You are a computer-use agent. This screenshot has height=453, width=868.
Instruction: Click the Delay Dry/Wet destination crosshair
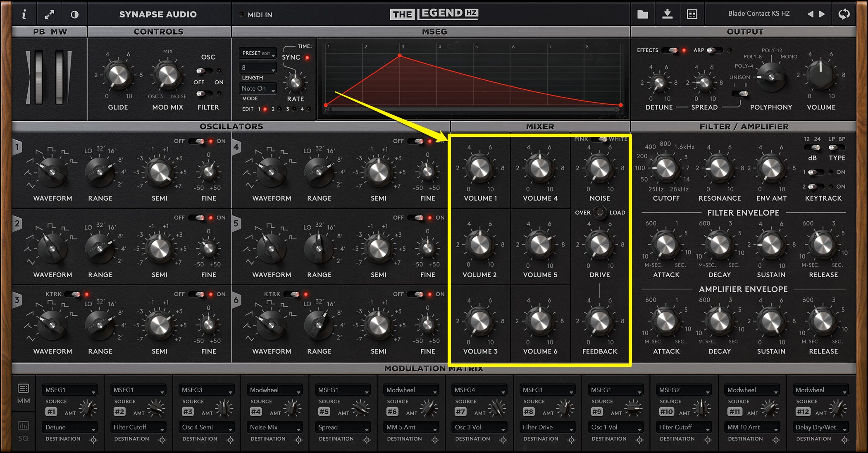(844, 440)
